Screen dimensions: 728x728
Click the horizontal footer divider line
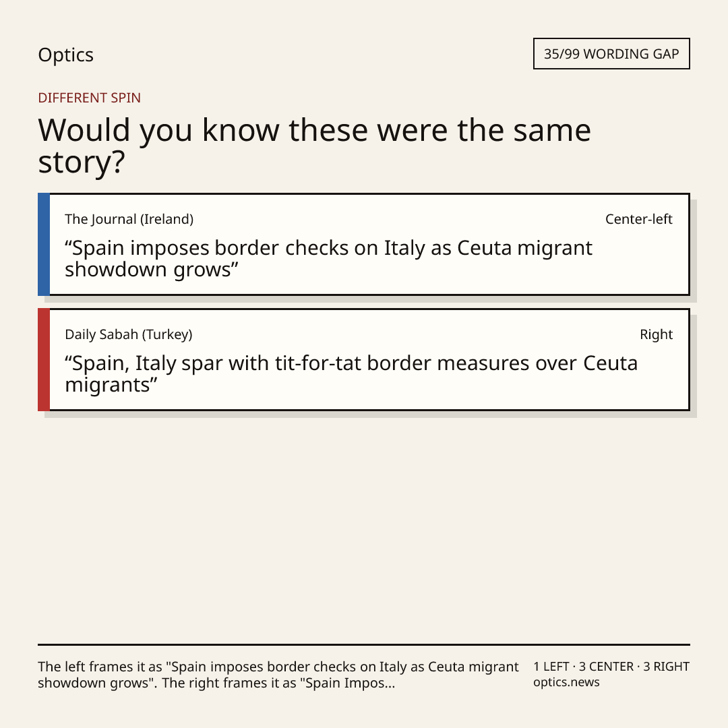(x=364, y=644)
